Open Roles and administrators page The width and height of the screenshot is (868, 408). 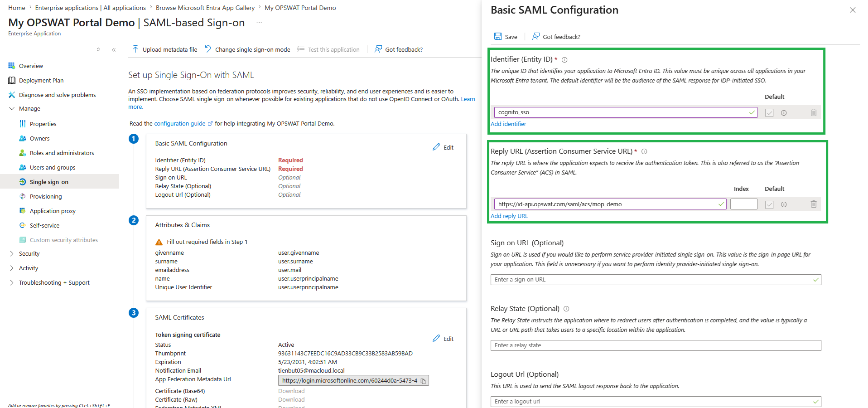tap(62, 153)
